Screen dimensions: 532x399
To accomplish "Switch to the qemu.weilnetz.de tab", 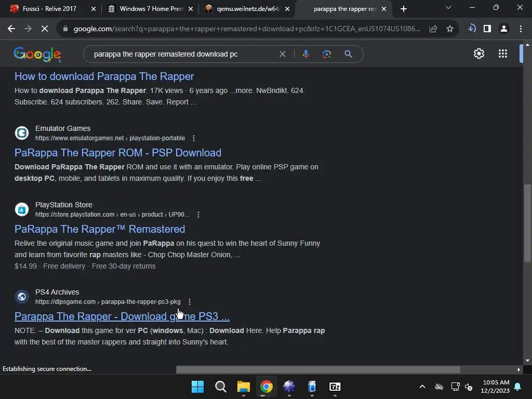I will point(247,9).
